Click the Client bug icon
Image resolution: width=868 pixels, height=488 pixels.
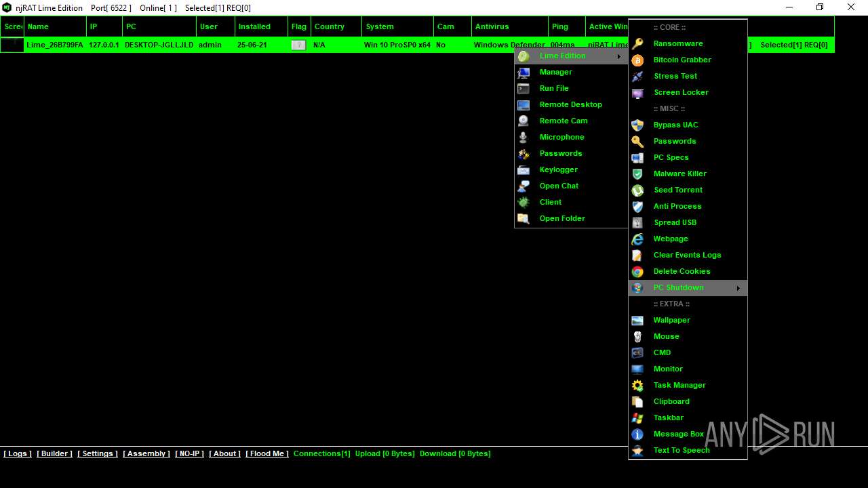[x=524, y=202]
